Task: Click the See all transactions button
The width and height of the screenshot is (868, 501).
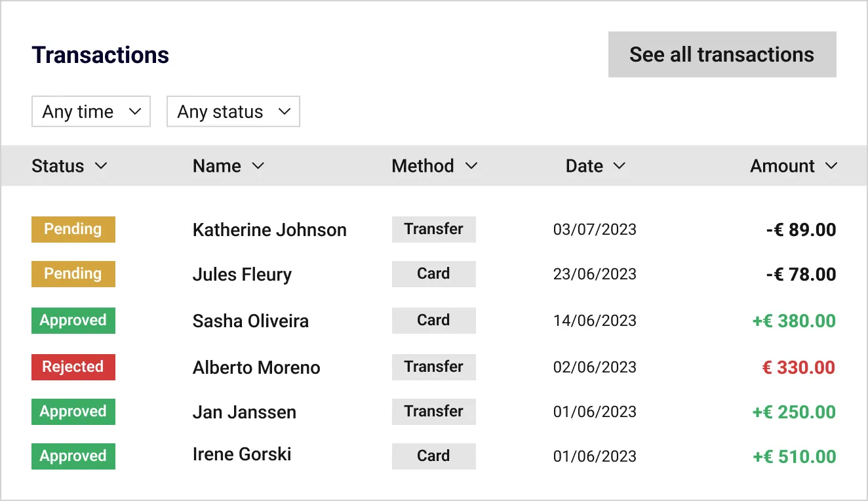Action: [x=722, y=54]
